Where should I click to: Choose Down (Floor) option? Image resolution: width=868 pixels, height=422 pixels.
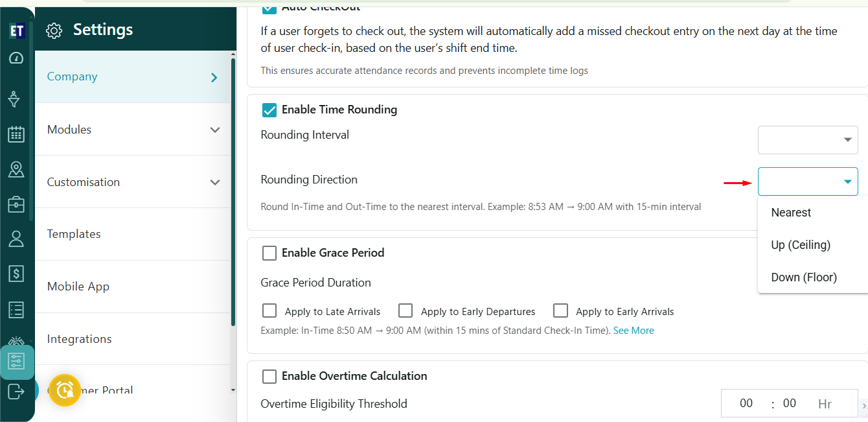pos(803,277)
